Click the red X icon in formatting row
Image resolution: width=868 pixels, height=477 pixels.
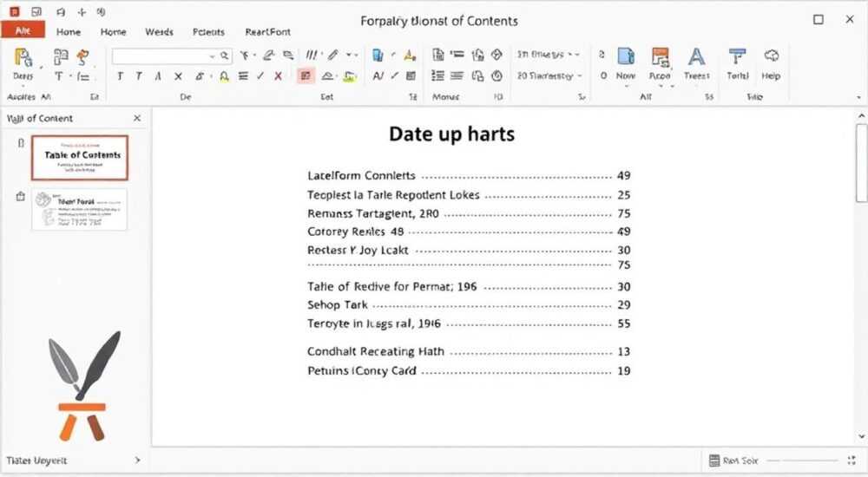click(278, 75)
